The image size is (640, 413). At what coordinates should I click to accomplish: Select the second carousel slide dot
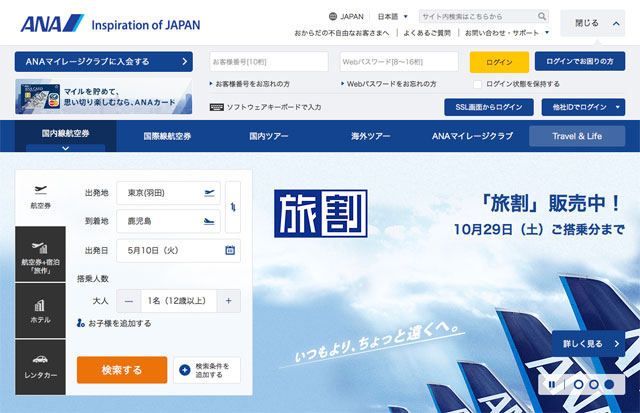[594, 384]
